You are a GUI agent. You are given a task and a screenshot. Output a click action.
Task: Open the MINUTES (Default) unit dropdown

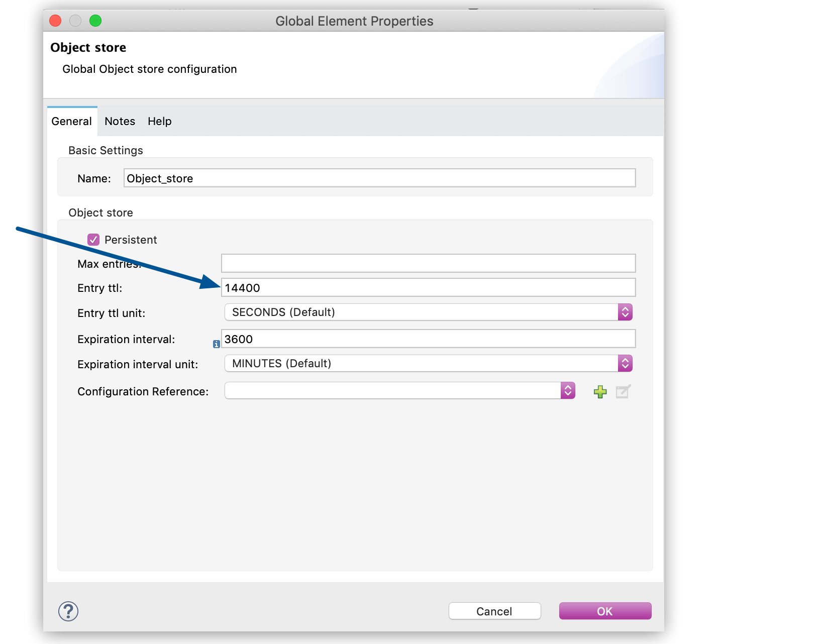pyautogui.click(x=427, y=363)
